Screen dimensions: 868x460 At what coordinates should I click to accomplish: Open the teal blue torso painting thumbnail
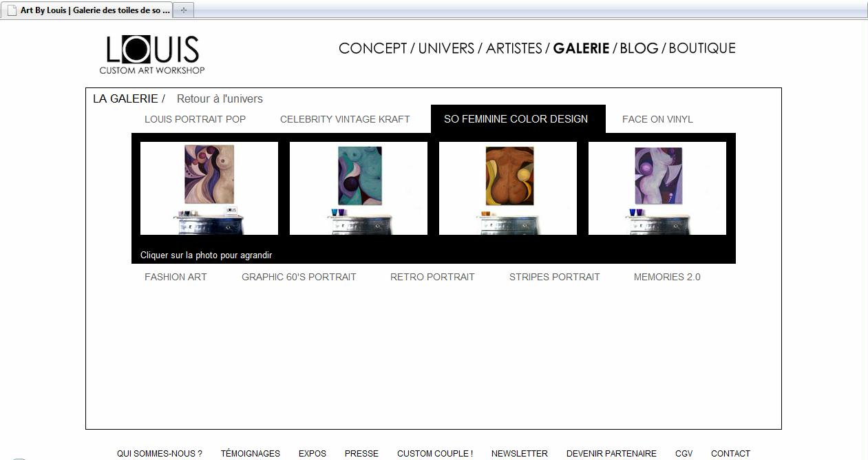click(359, 188)
